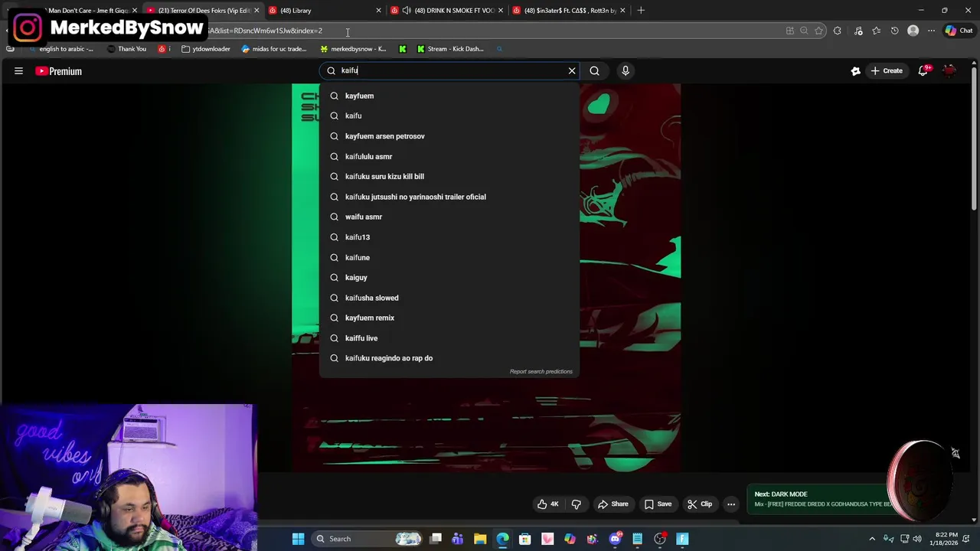
Task: Open more video actions ellipsis
Action: pyautogui.click(x=731, y=504)
